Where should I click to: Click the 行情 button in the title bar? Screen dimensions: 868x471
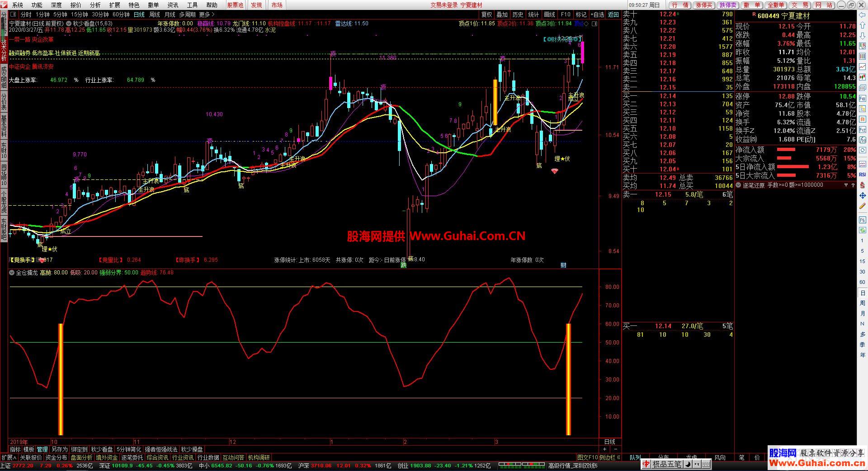click(x=680, y=5)
